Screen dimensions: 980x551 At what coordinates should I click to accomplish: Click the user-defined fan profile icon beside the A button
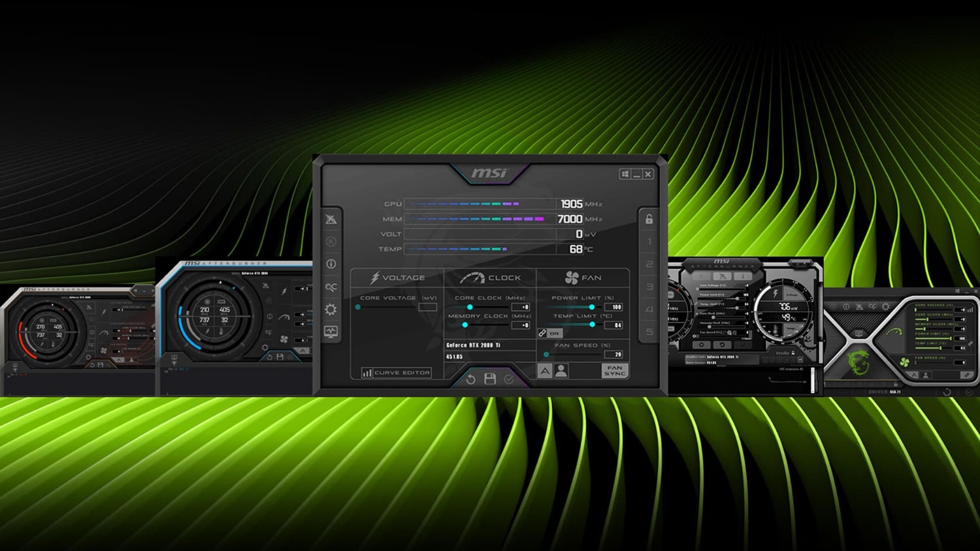[561, 371]
